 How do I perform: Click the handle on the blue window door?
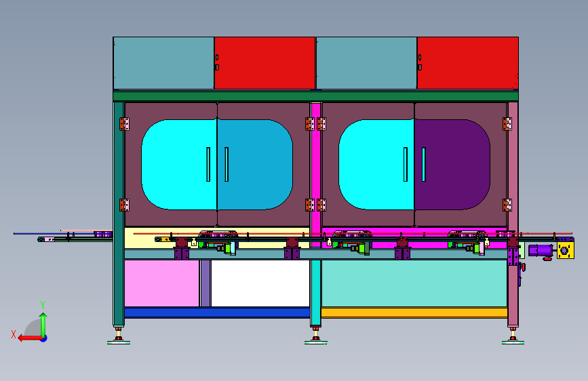[227, 164]
